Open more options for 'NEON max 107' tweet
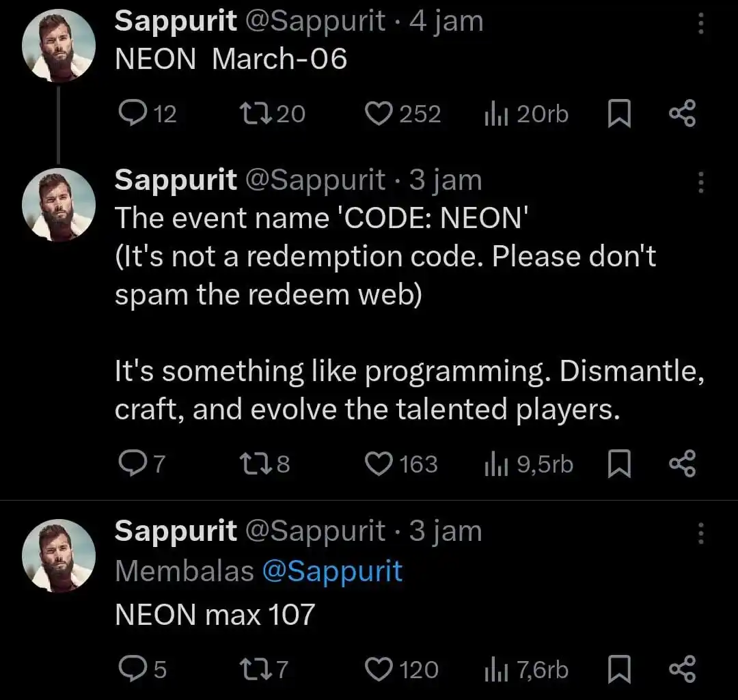 (700, 533)
